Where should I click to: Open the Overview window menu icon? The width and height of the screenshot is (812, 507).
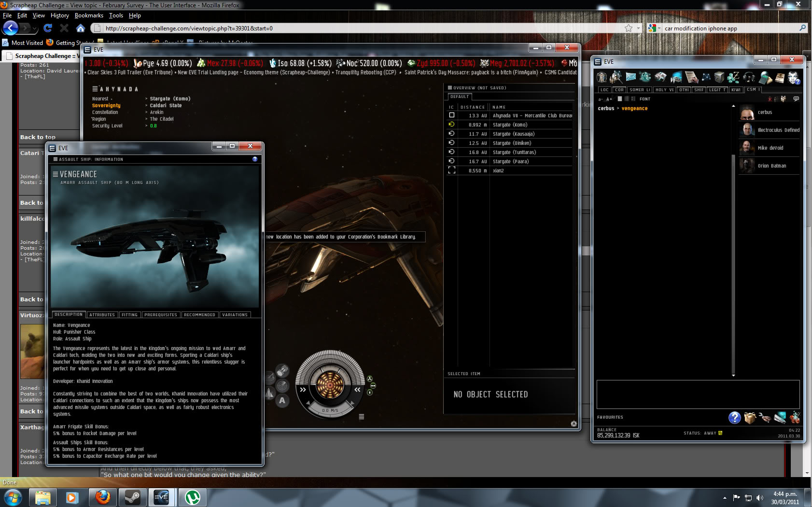tap(450, 88)
